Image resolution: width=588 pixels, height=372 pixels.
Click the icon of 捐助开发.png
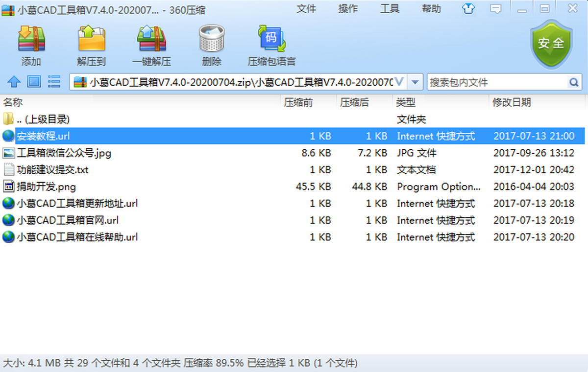point(9,186)
